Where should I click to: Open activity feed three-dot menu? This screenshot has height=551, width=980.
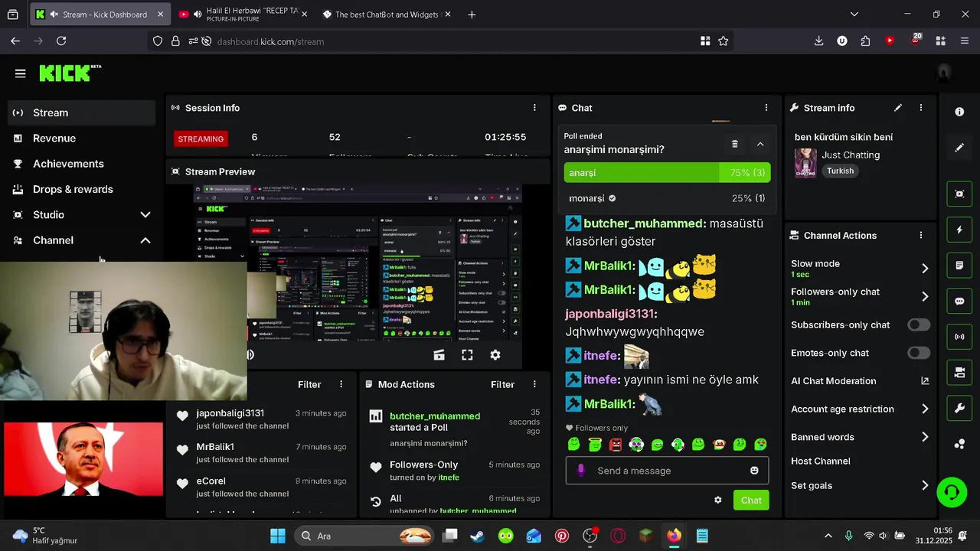click(341, 384)
